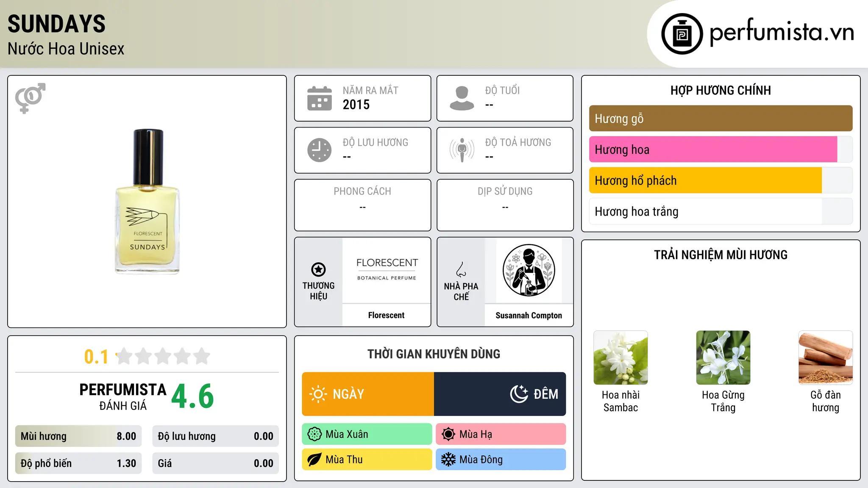Select the Ngày daytime segment
The height and width of the screenshot is (488, 868).
click(x=368, y=394)
